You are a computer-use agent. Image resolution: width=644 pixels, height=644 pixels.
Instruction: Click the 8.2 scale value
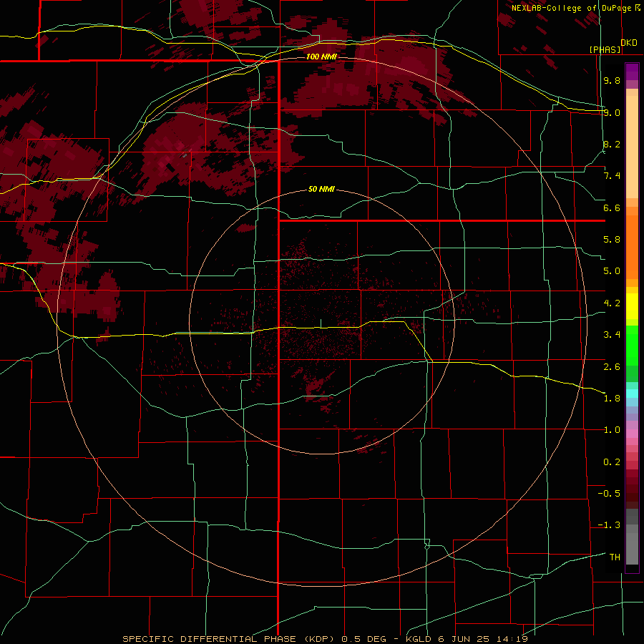[612, 144]
